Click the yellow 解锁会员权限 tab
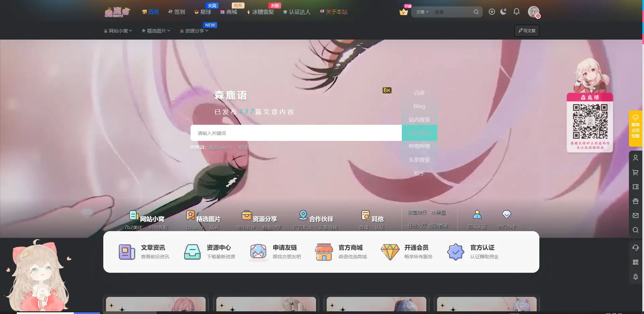Image resolution: width=644 pixels, height=314 pixels. pyautogui.click(x=635, y=129)
